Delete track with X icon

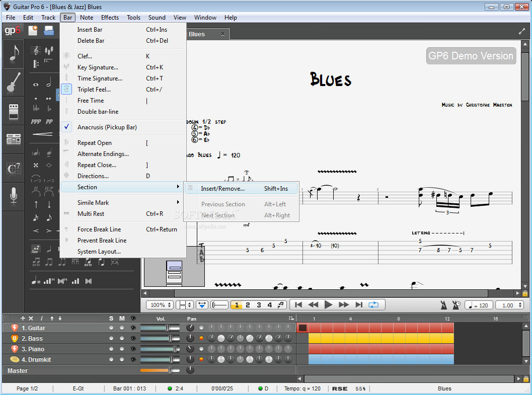click(31, 319)
